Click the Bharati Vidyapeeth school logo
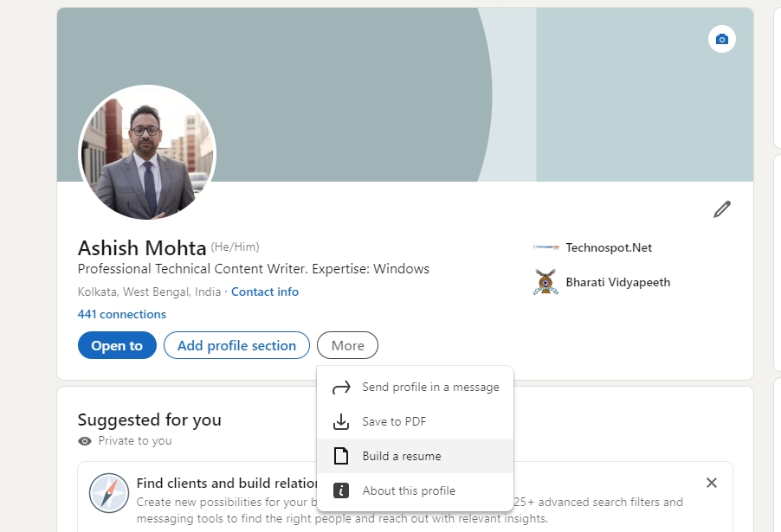 (545, 282)
